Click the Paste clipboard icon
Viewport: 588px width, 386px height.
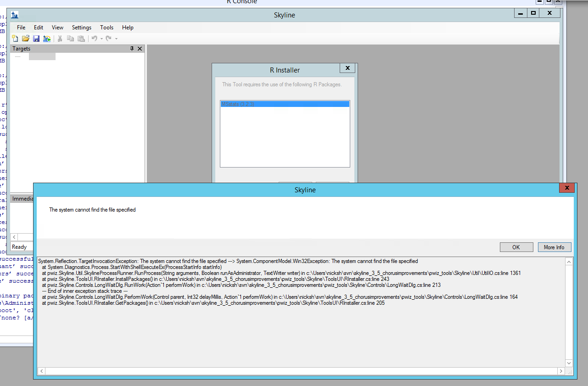tap(81, 39)
